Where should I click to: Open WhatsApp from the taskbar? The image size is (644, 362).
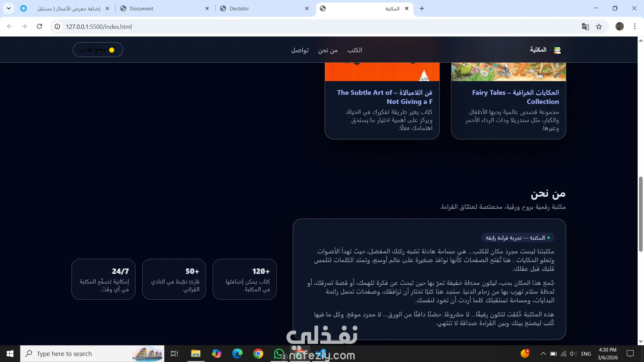pos(279,354)
